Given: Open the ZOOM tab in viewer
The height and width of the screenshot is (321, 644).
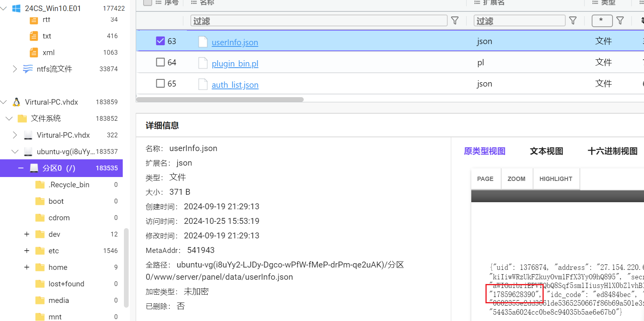Looking at the screenshot, I should tap(517, 179).
